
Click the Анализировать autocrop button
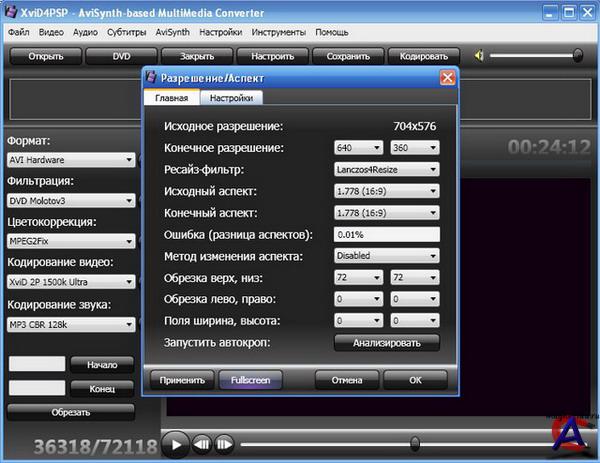pyautogui.click(x=386, y=343)
